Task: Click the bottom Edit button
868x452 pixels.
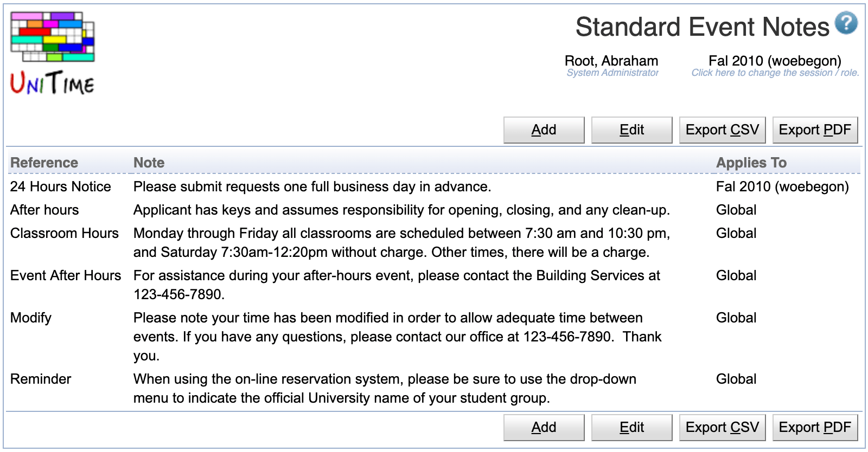Action: [x=631, y=428]
